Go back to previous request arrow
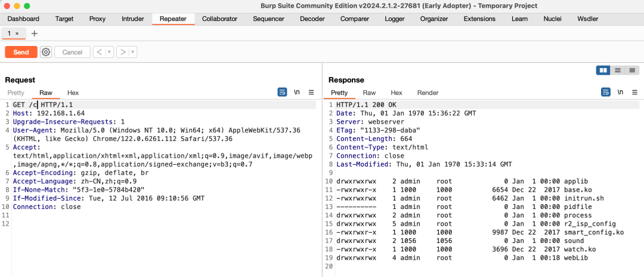 tap(99, 52)
